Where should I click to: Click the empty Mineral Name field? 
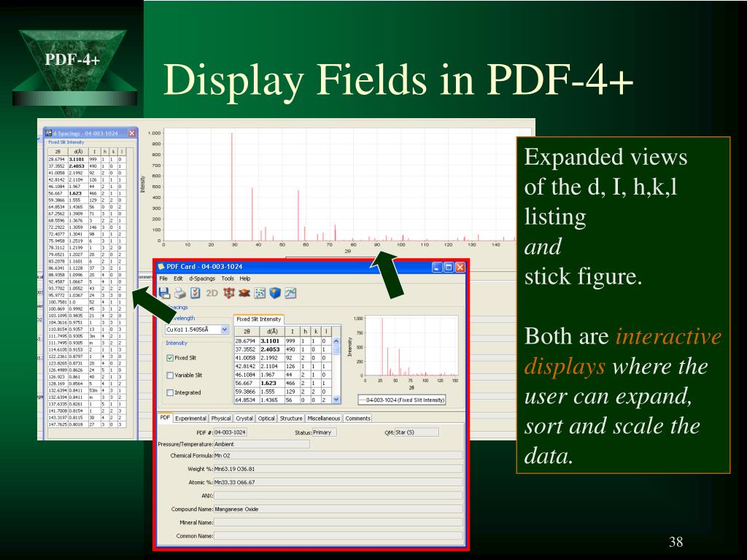(338, 522)
